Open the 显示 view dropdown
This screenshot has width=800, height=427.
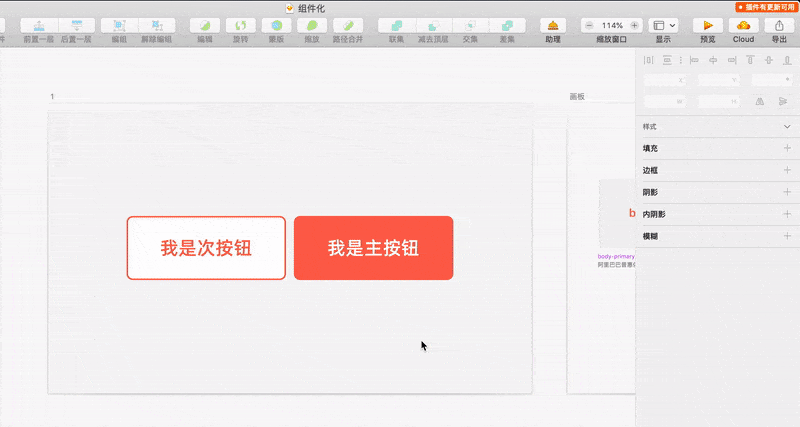664,25
